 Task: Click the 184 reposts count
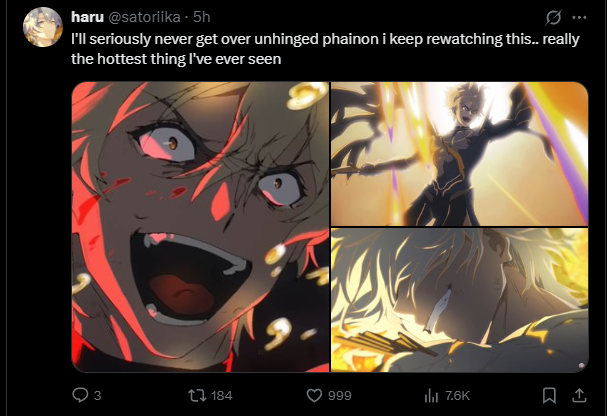pos(222,395)
